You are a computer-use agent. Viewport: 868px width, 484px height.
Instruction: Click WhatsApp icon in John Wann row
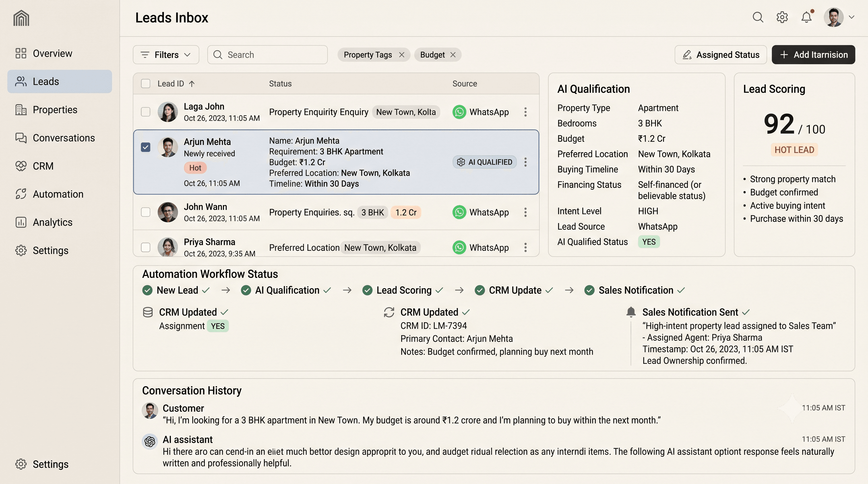point(459,212)
